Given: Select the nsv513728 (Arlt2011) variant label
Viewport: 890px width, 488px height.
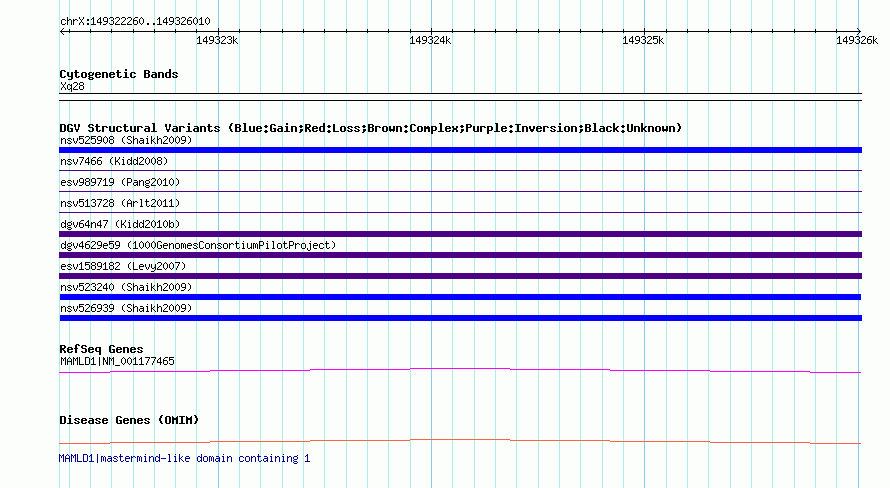Looking at the screenshot, I should (120, 203).
